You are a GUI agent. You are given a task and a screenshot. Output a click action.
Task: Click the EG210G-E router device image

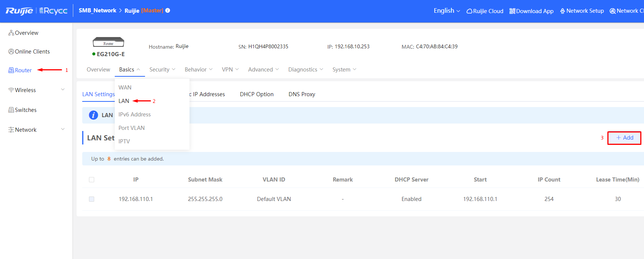pos(108,42)
